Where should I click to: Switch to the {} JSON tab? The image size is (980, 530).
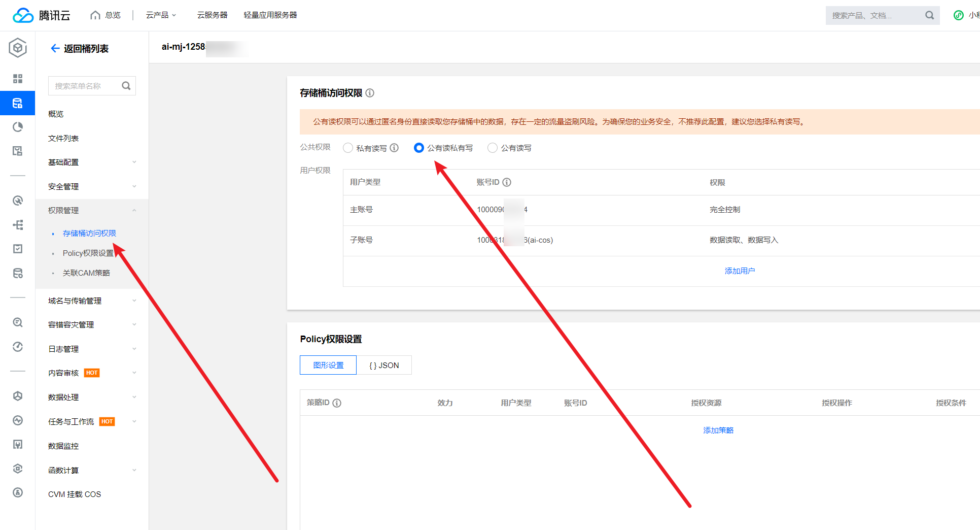pos(384,366)
